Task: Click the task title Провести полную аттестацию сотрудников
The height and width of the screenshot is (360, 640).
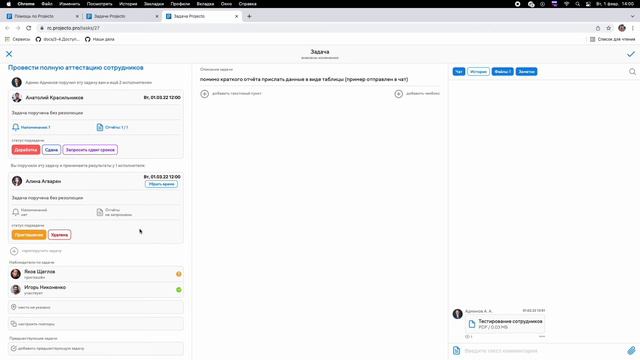Action: pyautogui.click(x=76, y=68)
